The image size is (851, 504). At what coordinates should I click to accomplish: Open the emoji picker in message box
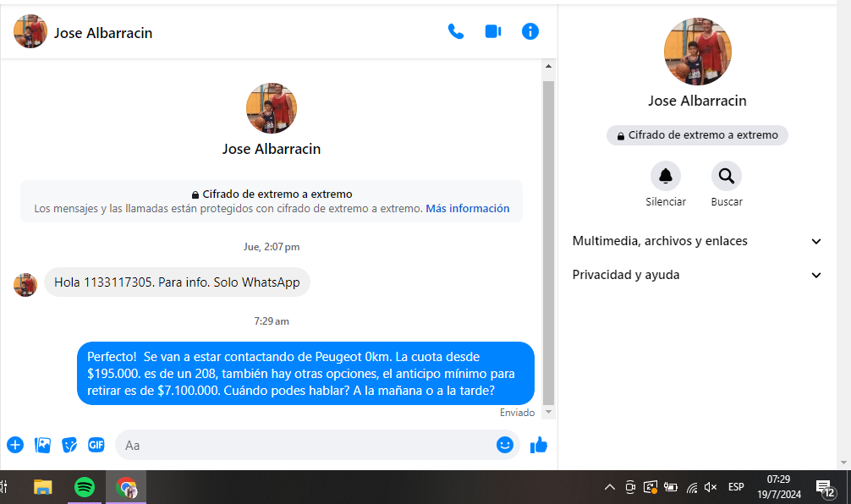click(x=505, y=445)
